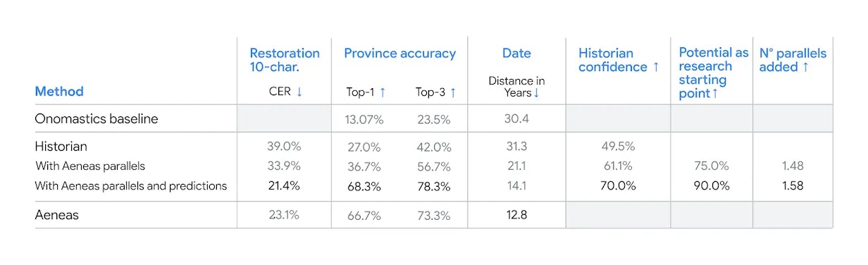This screenshot has width=868, height=265.
Task: Click the up arrow after research starting point
Action: click(715, 94)
